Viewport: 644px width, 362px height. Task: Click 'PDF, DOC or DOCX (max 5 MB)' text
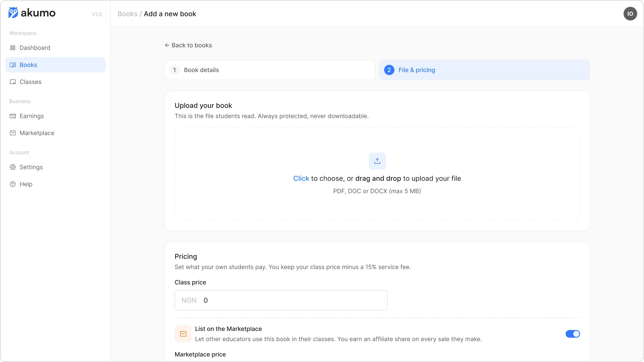coord(377,191)
